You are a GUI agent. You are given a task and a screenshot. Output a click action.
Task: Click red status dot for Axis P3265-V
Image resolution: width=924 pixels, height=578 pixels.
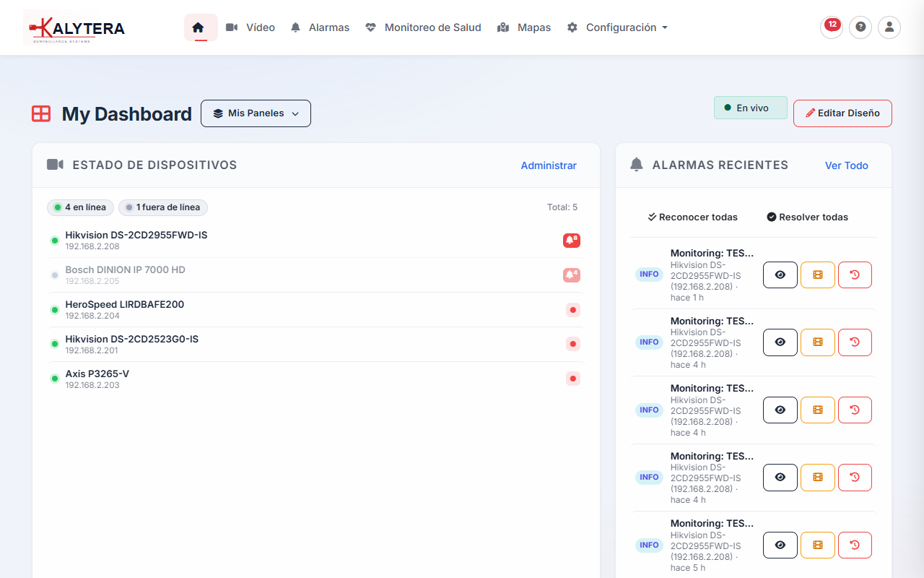pos(573,379)
